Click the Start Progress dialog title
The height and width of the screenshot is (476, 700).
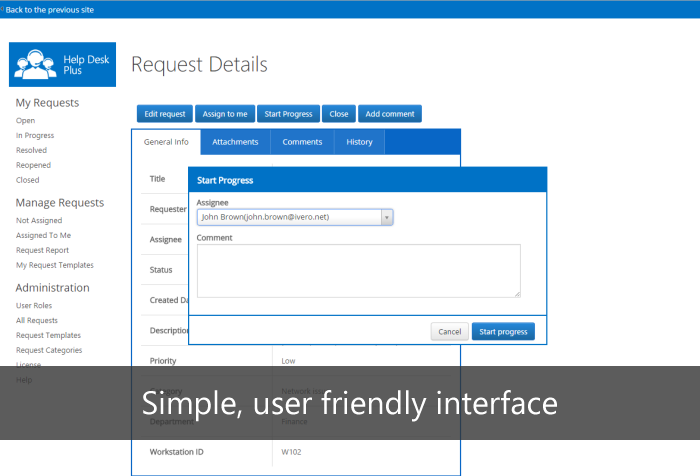click(x=225, y=180)
